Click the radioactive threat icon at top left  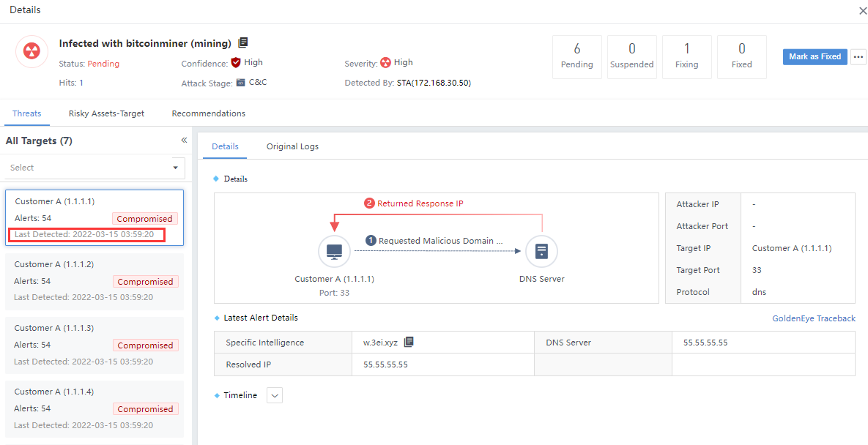pos(31,51)
